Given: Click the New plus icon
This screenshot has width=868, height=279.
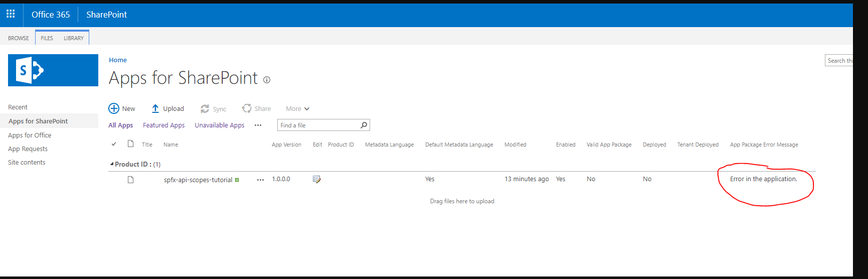Looking at the screenshot, I should click(114, 108).
